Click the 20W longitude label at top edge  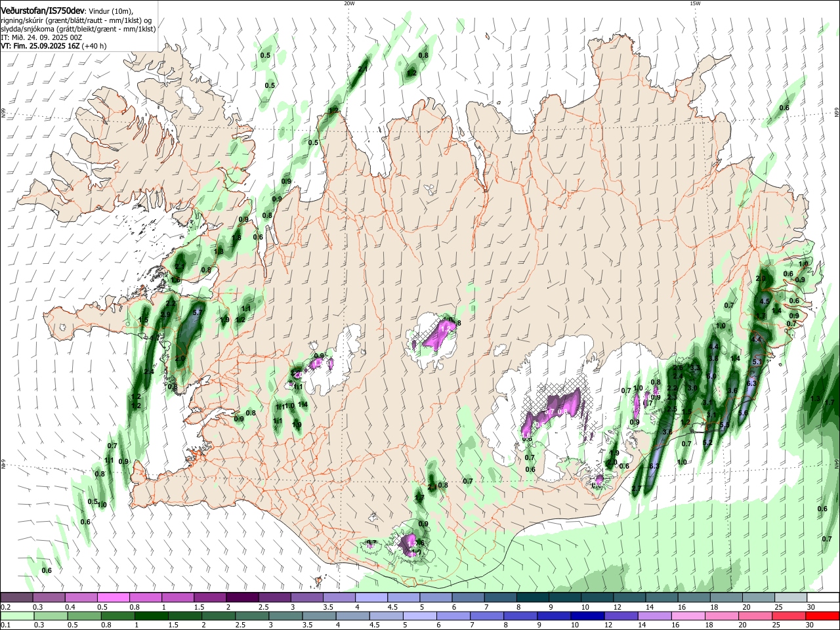(349, 3)
